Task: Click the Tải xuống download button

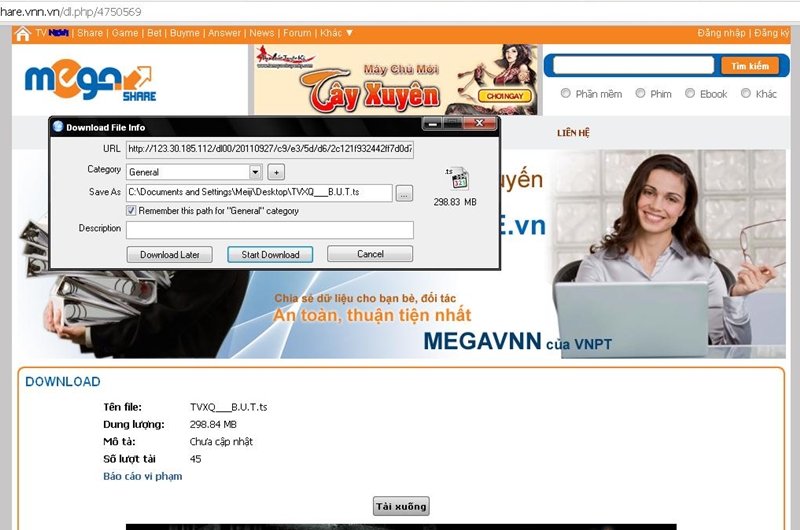Action: [x=401, y=506]
